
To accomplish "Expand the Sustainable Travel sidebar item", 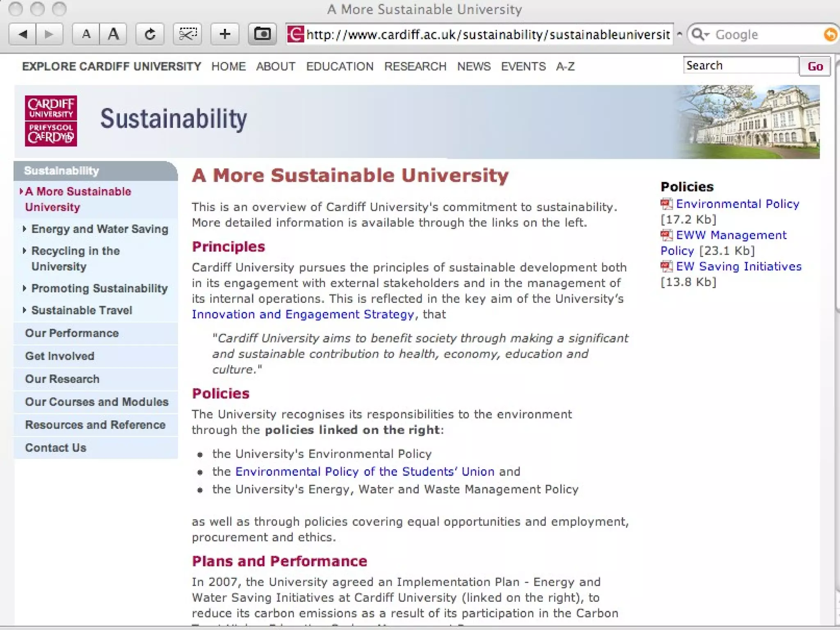I will [82, 310].
